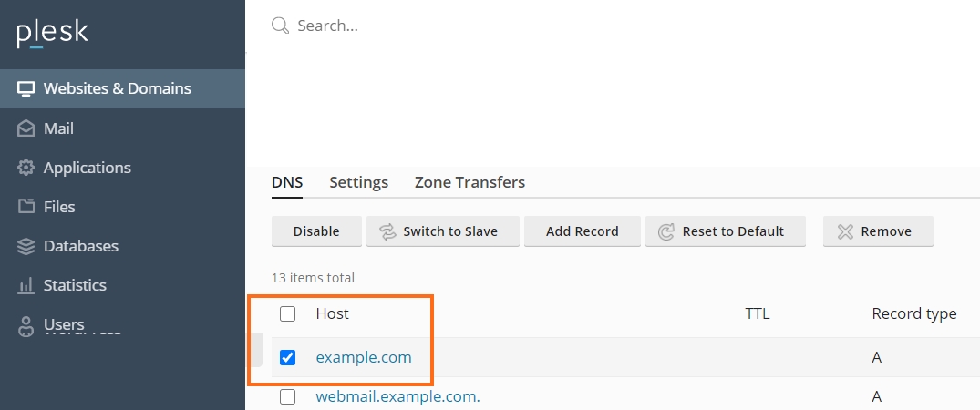Open the Zone Transfers tab

click(469, 182)
